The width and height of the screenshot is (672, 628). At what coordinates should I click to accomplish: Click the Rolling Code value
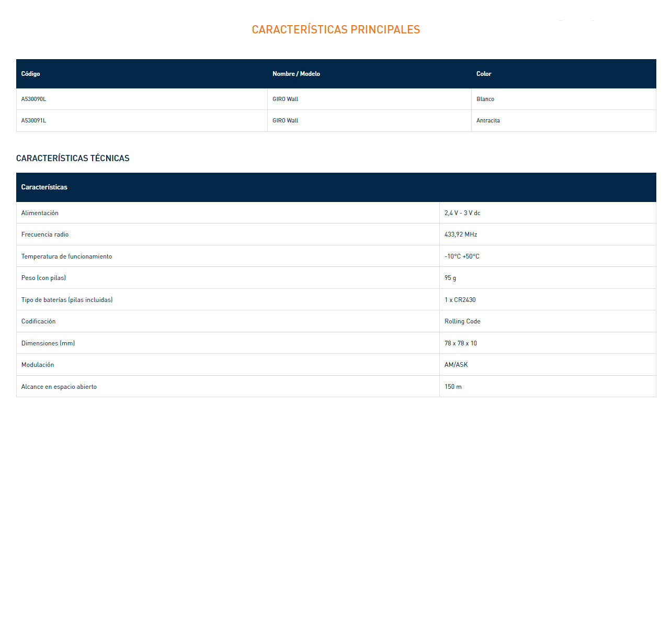tap(462, 321)
